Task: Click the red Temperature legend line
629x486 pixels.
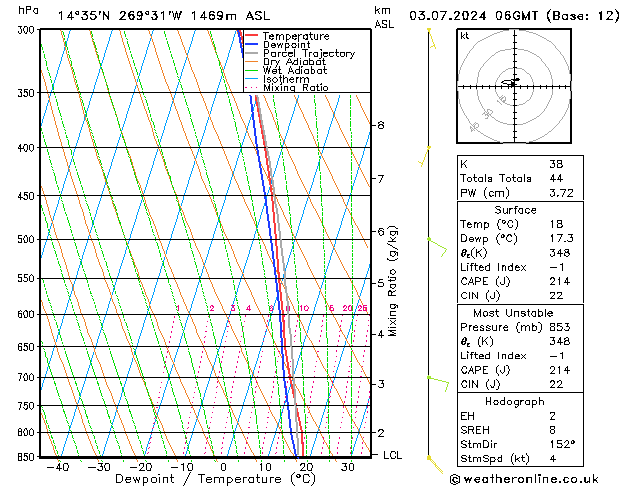Action: (x=251, y=36)
